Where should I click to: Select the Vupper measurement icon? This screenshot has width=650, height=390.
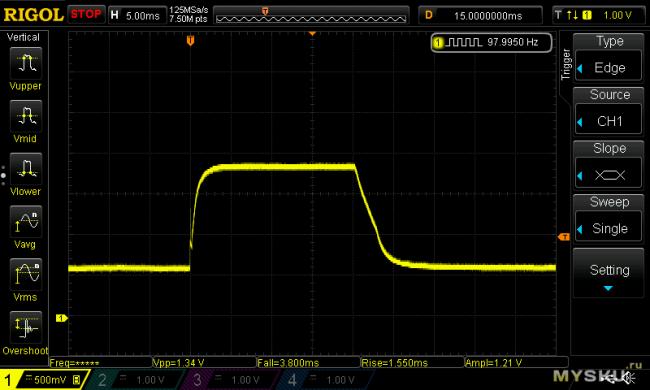(26, 63)
